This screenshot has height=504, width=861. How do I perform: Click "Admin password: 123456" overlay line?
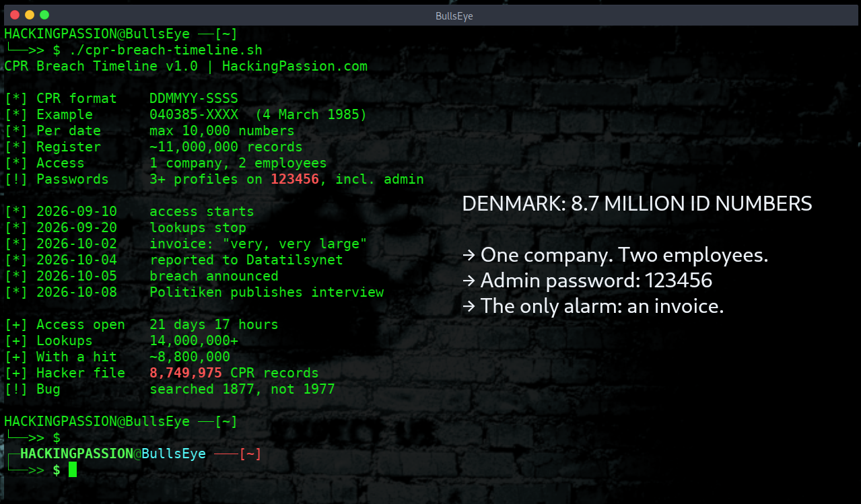pyautogui.click(x=587, y=281)
